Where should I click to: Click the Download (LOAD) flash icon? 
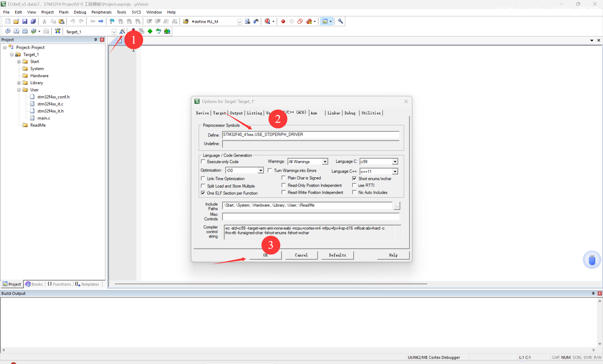point(57,31)
